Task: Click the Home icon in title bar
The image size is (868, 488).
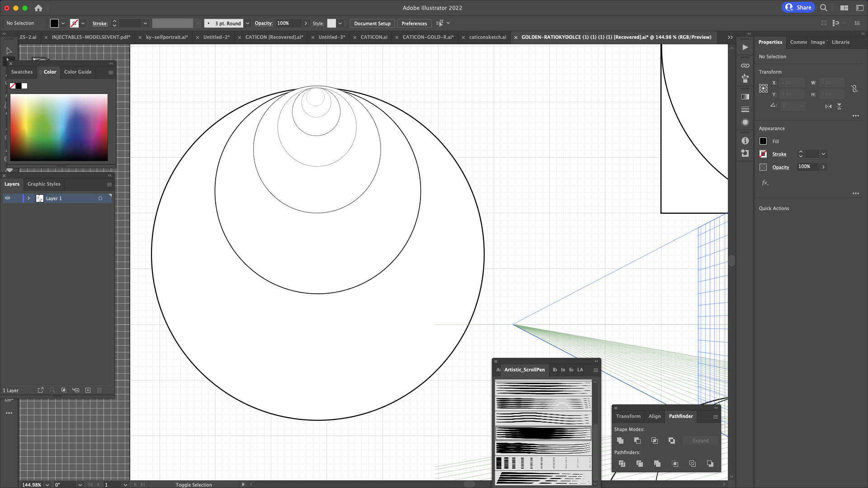Action: tap(38, 8)
